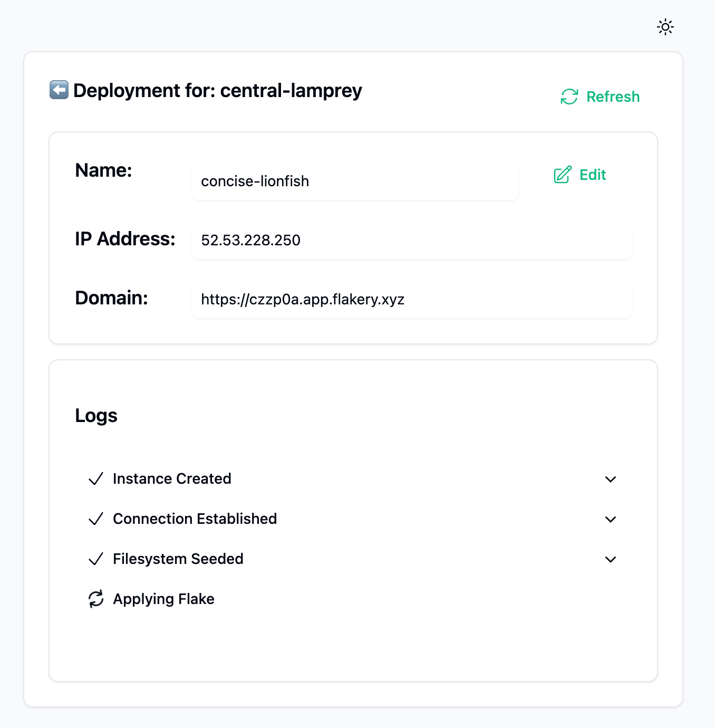Click the Edit text label
Screen dimensions: 715x728
(x=593, y=175)
